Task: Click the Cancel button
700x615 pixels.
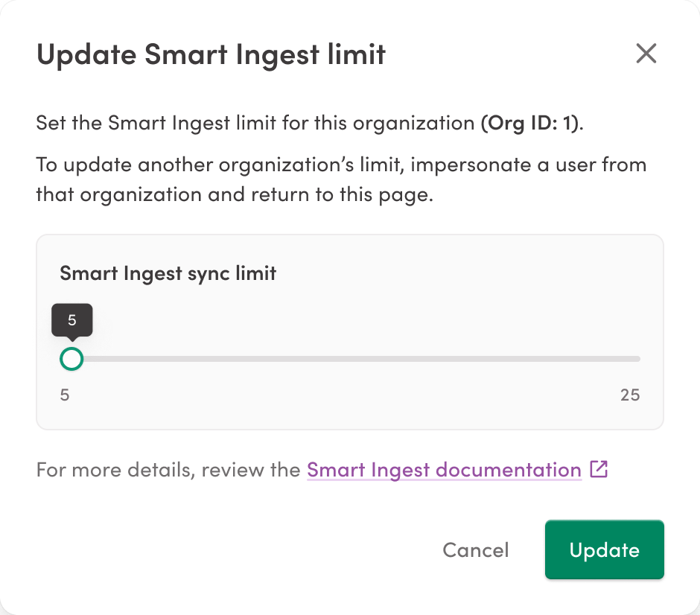Action: click(475, 549)
